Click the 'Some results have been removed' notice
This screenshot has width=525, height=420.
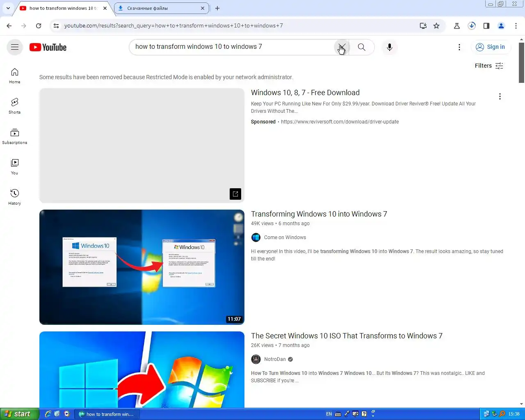click(166, 77)
